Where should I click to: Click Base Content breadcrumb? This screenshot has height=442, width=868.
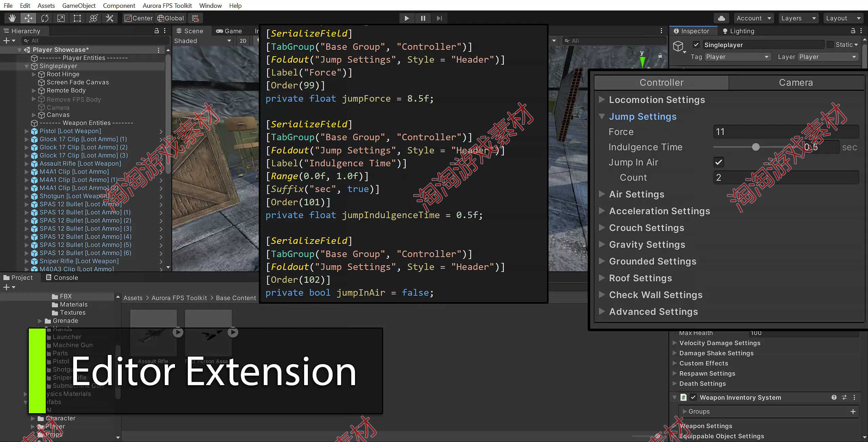click(236, 298)
